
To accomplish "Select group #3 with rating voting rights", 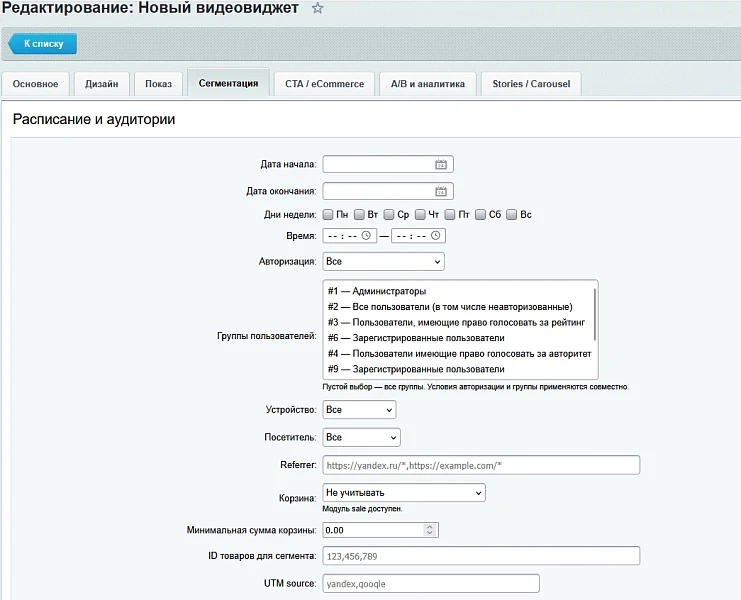I will pos(458,322).
